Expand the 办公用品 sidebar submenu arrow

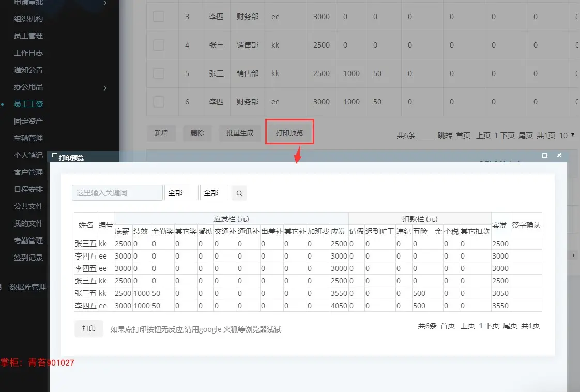[105, 88]
